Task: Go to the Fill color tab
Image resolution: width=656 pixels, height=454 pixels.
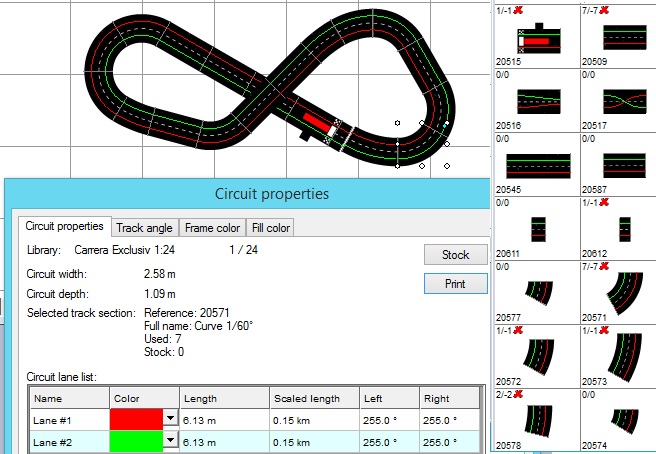Action: point(271,227)
